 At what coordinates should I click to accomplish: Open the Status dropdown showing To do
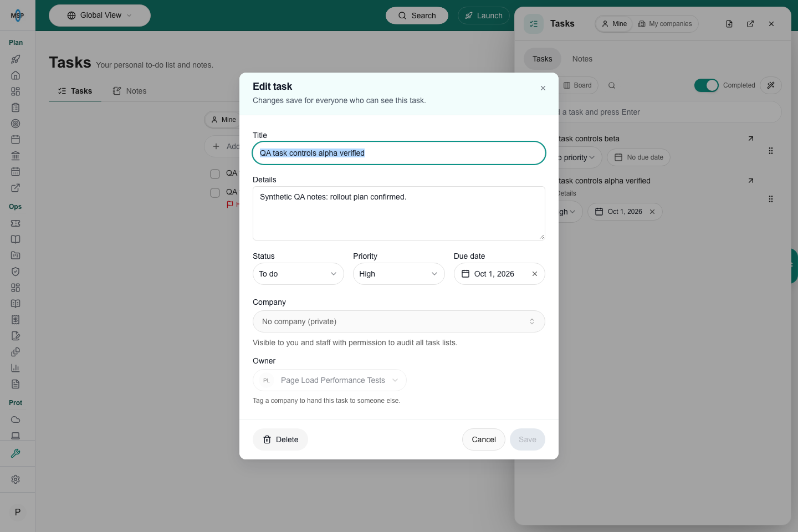pos(298,274)
